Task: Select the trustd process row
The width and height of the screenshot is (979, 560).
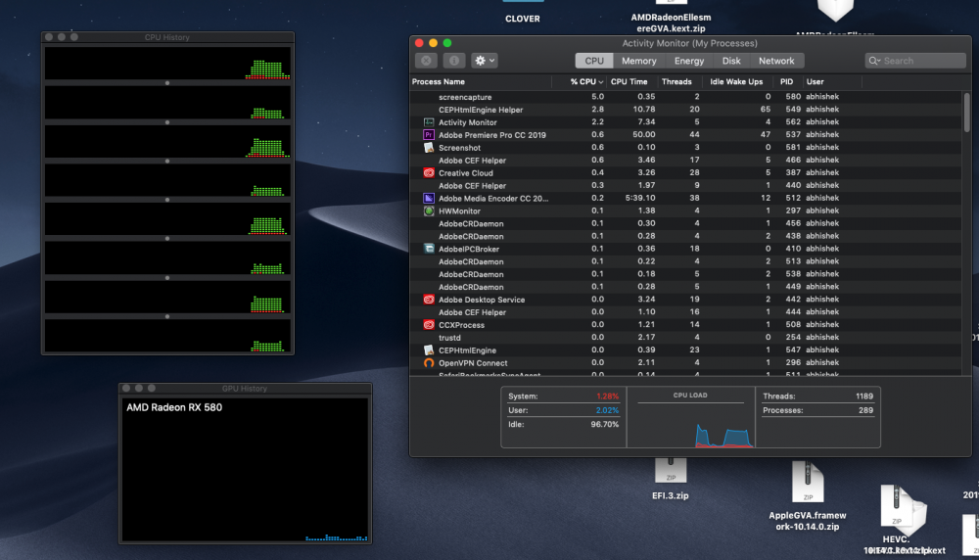Action: (x=685, y=337)
